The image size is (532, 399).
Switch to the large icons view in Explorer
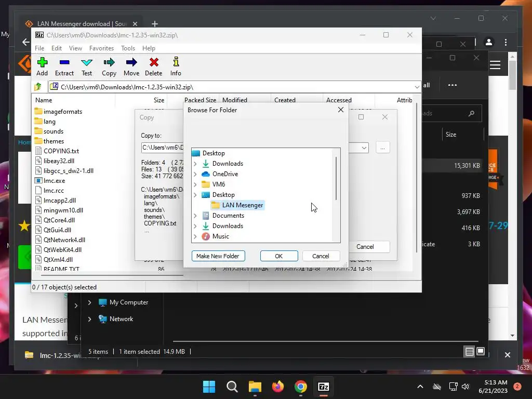(481, 352)
